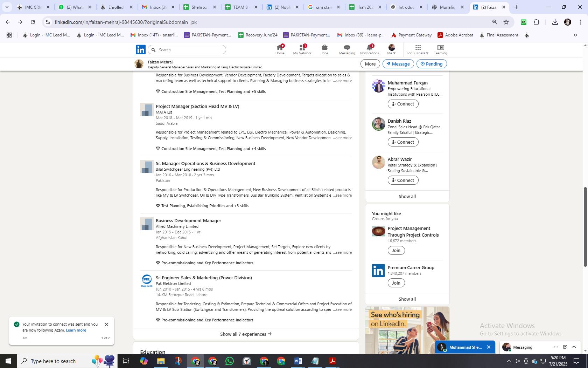The image size is (588, 368).
Task: Open the MAFA Est company logo
Action: click(147, 110)
